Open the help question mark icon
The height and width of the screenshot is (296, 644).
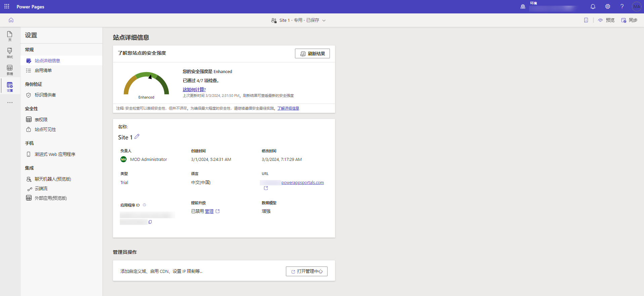click(622, 6)
